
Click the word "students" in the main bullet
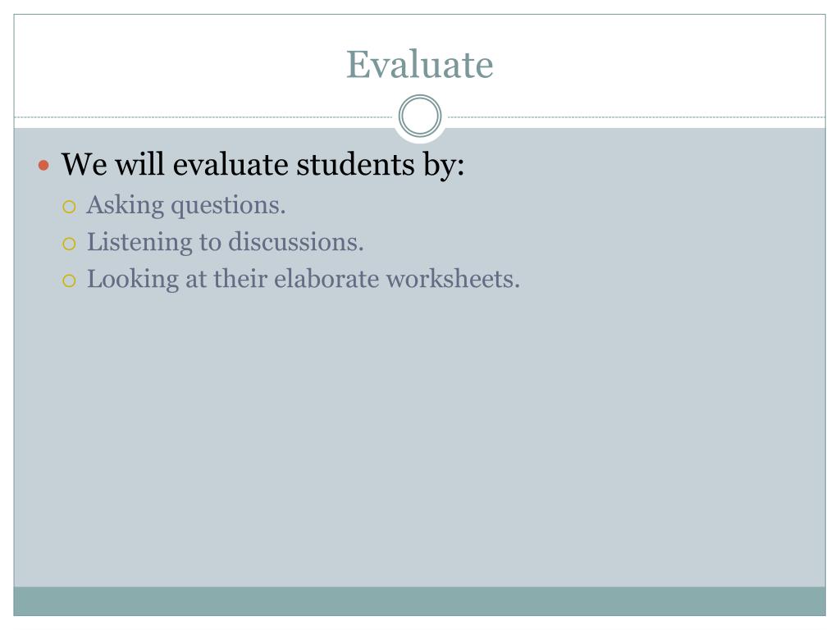point(356,164)
